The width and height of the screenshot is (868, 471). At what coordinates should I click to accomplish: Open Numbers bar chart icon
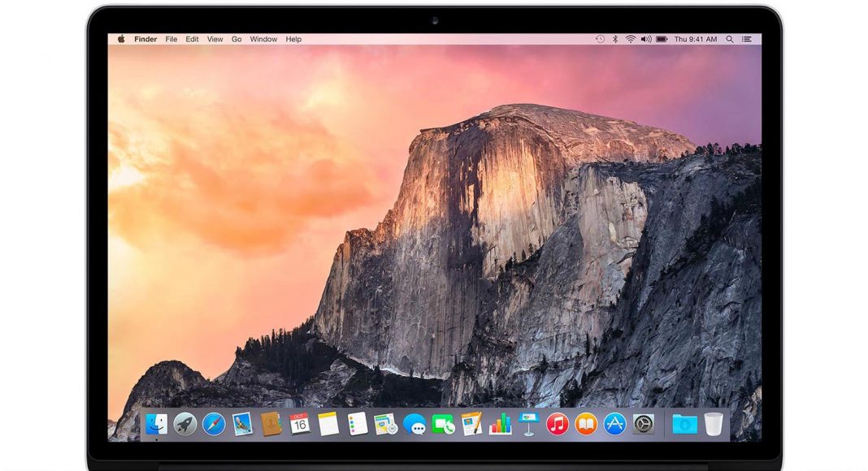[501, 424]
